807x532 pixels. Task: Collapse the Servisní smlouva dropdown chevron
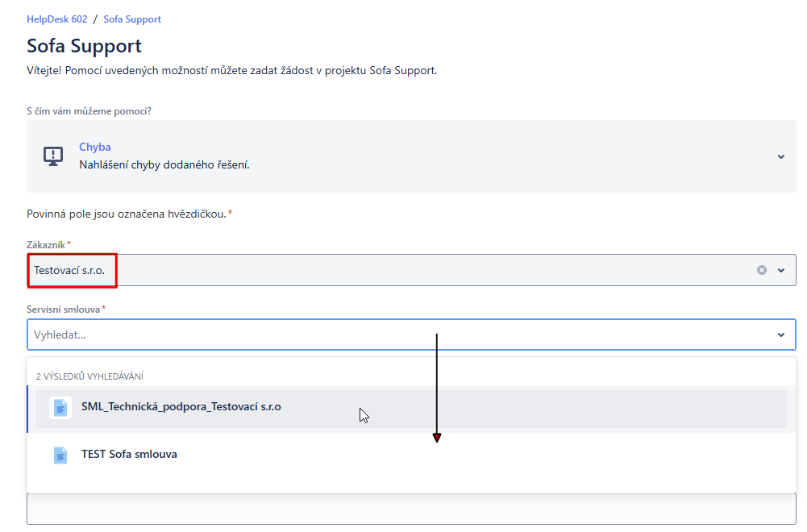tap(780, 335)
